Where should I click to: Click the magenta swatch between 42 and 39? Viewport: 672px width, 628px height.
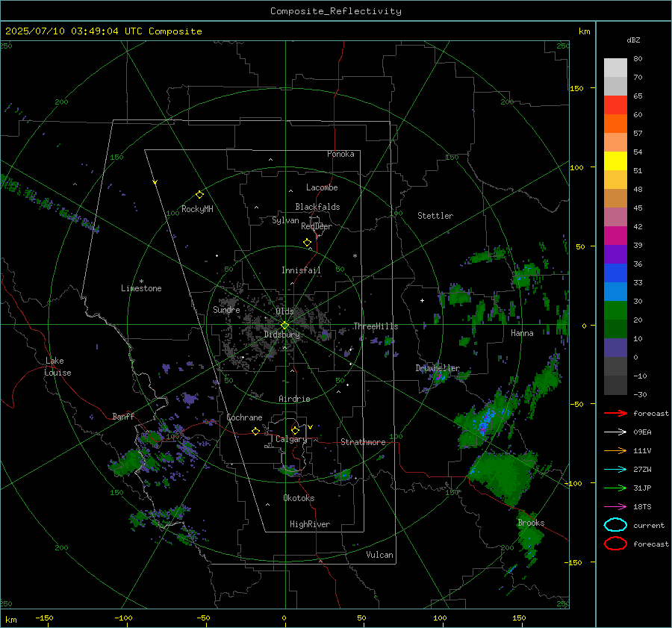(x=615, y=235)
